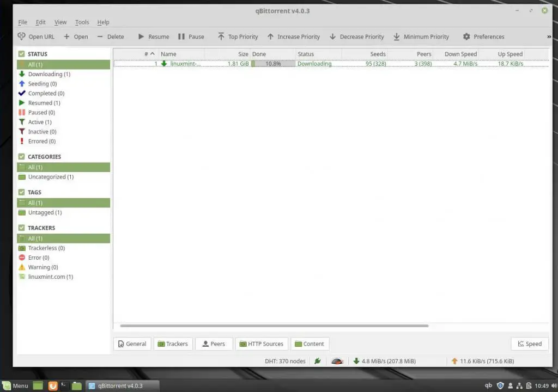Set Minimum Priority for the torrent
Image resolution: width=558 pixels, height=392 pixels.
[421, 36]
